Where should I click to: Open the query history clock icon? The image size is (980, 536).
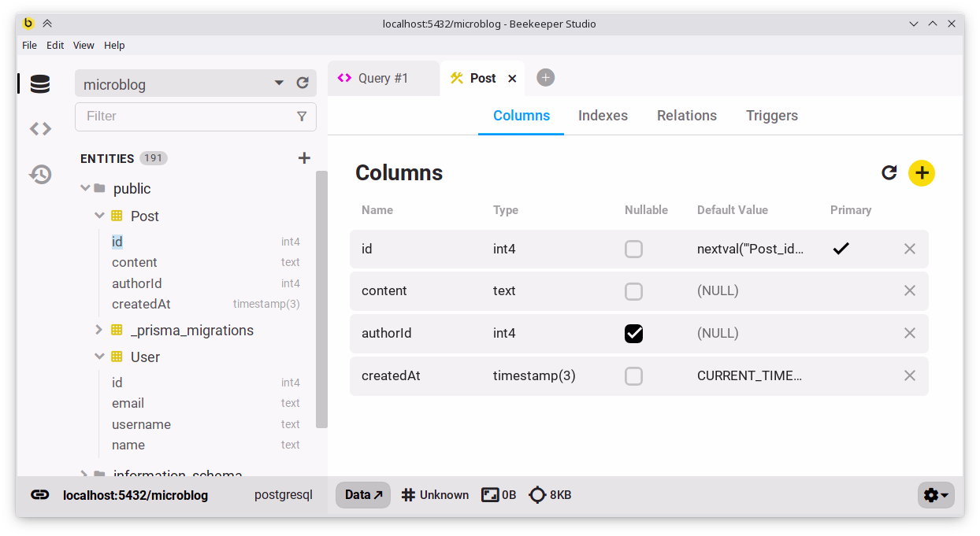[x=40, y=174]
